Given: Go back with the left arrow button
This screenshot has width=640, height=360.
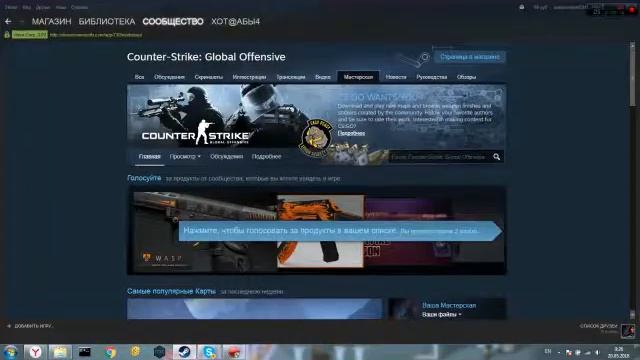Looking at the screenshot, I should [8, 21].
